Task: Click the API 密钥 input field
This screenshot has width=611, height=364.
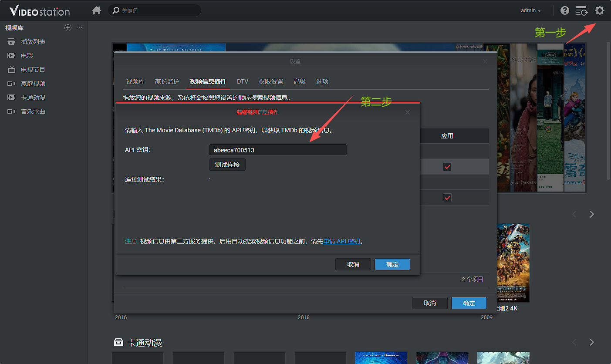Action: (x=278, y=150)
